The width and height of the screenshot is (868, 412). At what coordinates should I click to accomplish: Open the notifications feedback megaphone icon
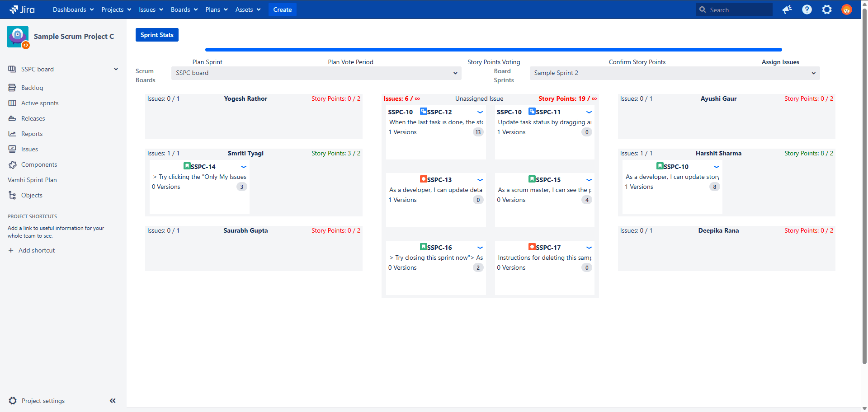(787, 9)
